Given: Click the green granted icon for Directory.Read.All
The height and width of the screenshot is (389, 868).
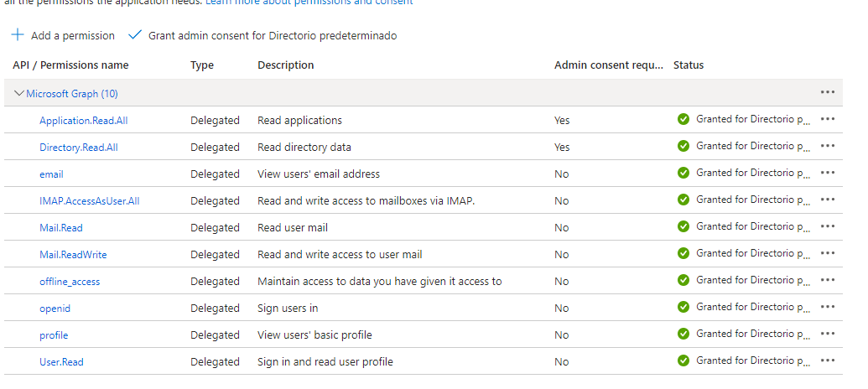Looking at the screenshot, I should pos(683,146).
